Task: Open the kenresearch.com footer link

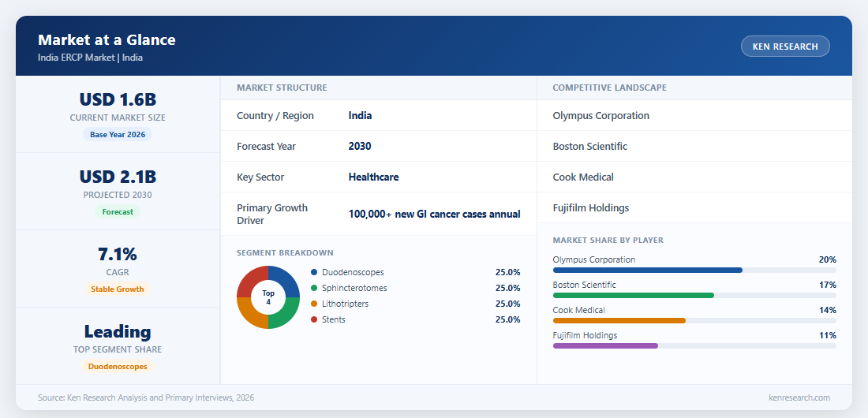Action: [x=799, y=397]
